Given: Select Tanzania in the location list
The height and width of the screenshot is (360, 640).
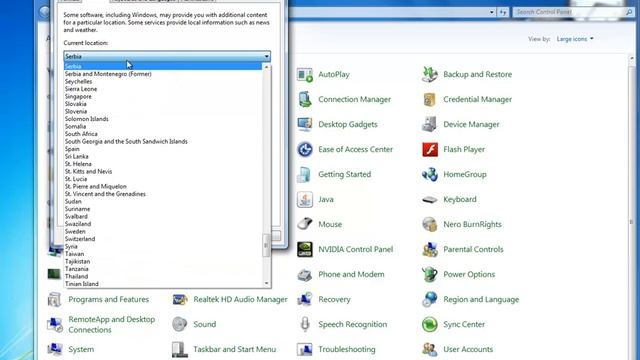Looking at the screenshot, I should click(x=163, y=269).
